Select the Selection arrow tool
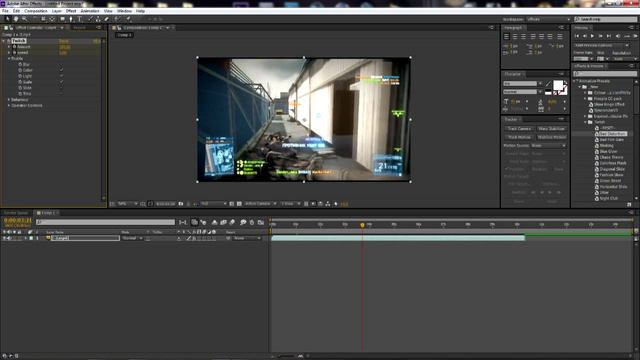Viewport: 640px width, 360px height. 7,19
